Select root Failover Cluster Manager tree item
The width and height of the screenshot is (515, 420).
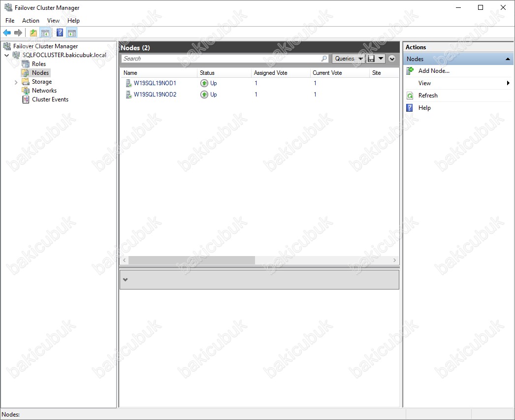pyautogui.click(x=46, y=46)
